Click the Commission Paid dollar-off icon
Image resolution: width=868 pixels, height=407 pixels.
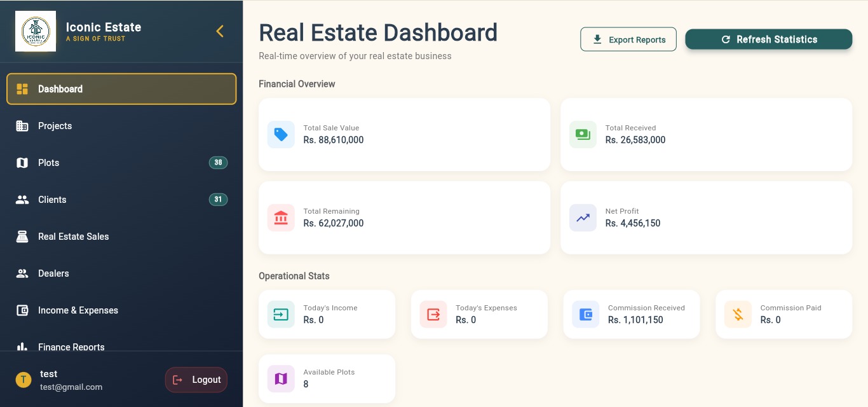coord(738,314)
